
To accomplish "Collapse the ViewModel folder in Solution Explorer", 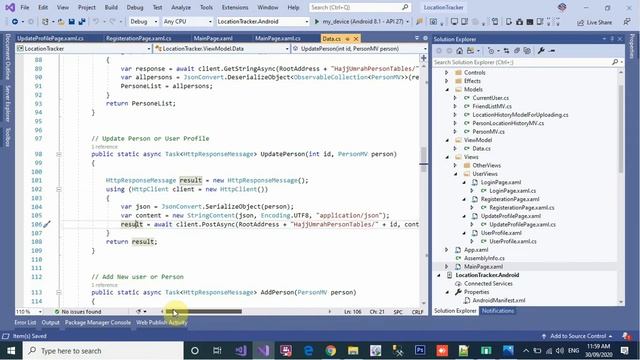I will 447,140.
